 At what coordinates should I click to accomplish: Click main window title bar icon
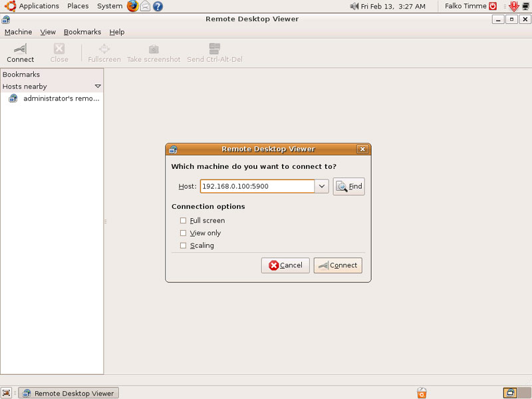[x=6, y=19]
